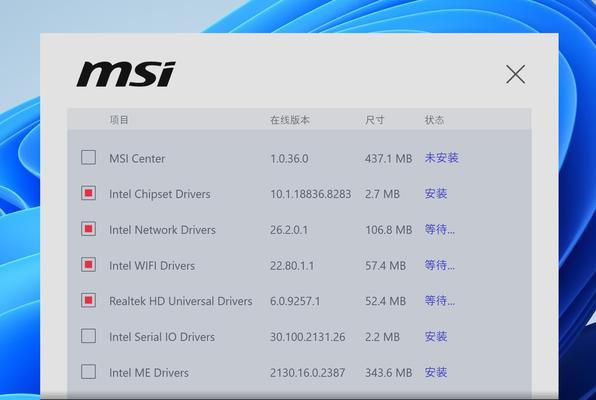This screenshot has width=596, height=400.
Task: Click the 2.7 MB size value
Action: 382,194
